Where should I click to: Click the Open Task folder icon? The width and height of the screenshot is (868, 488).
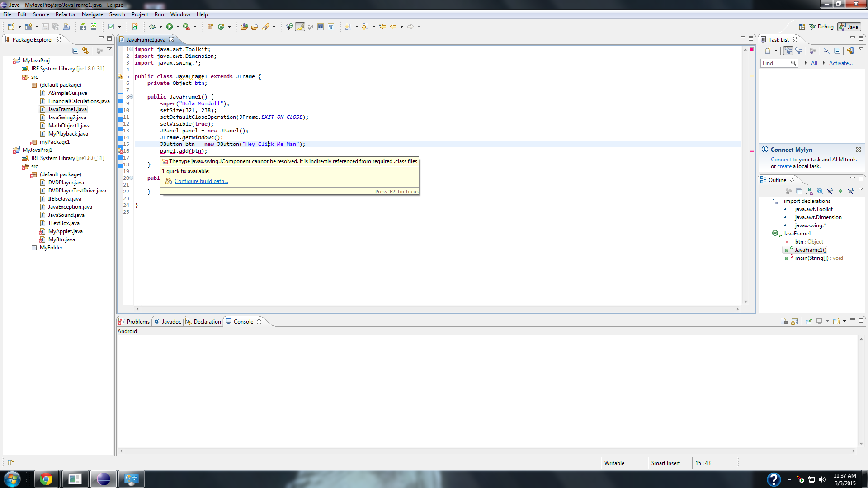255,27
